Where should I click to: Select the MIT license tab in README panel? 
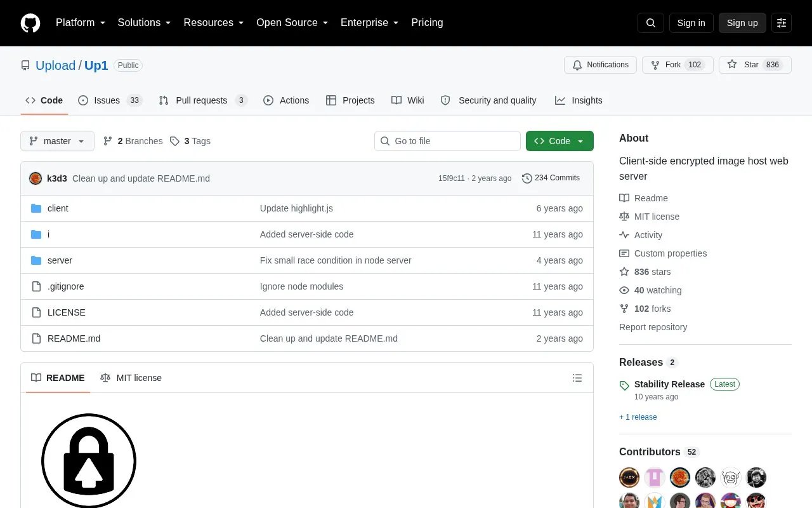131,378
